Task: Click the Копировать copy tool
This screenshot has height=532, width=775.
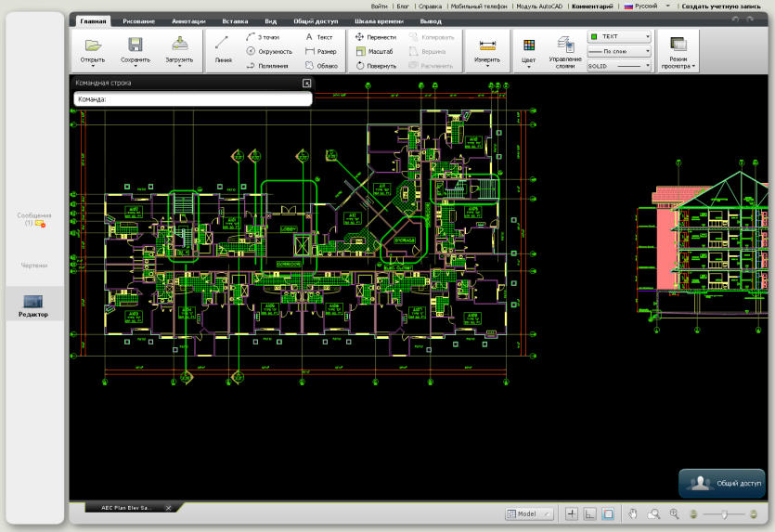Action: [432, 37]
